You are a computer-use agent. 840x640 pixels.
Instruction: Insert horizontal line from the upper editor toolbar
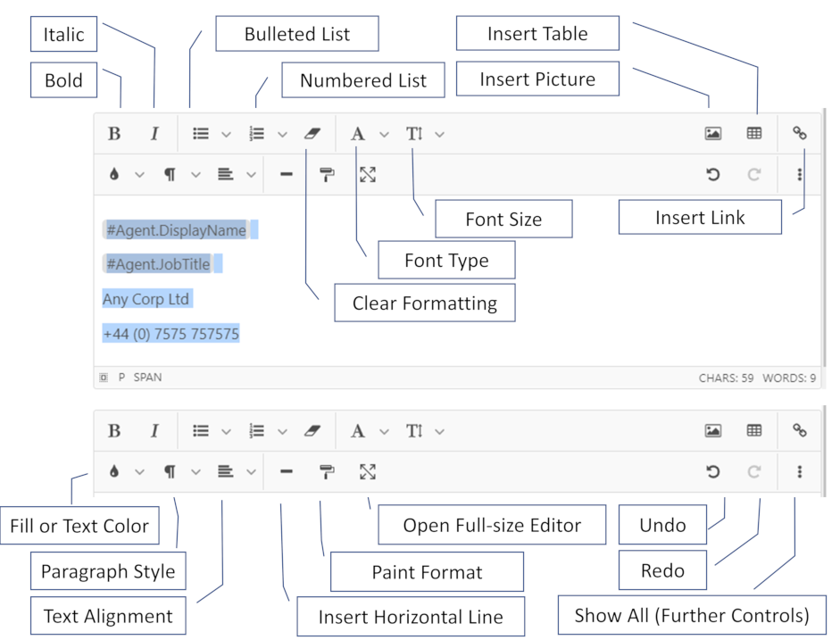point(287,174)
